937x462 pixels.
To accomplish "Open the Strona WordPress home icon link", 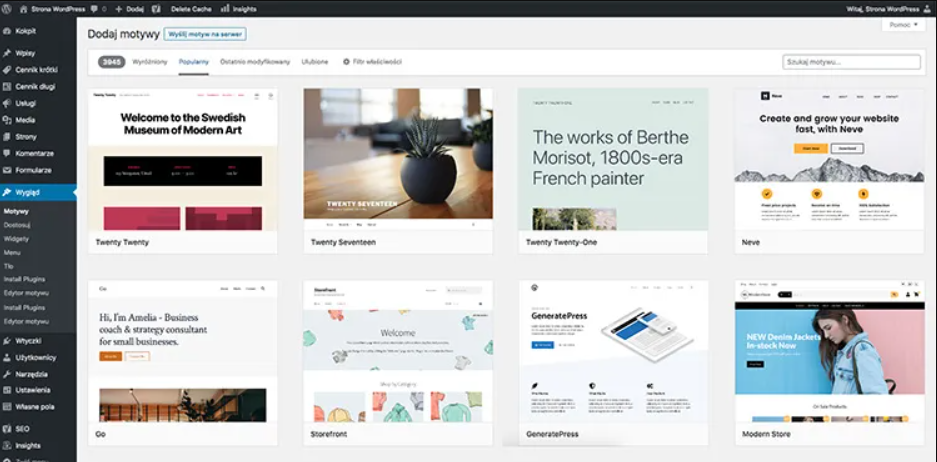I will click(24, 9).
